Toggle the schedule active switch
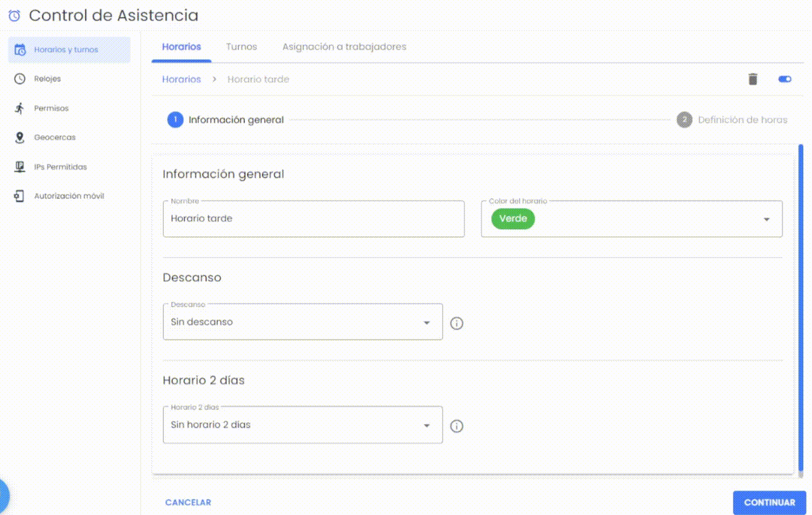Screen dimensions: 812x515 (785, 79)
